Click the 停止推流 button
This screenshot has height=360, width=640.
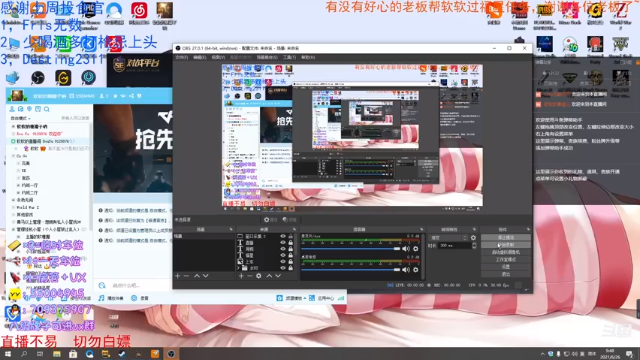pos(506,237)
